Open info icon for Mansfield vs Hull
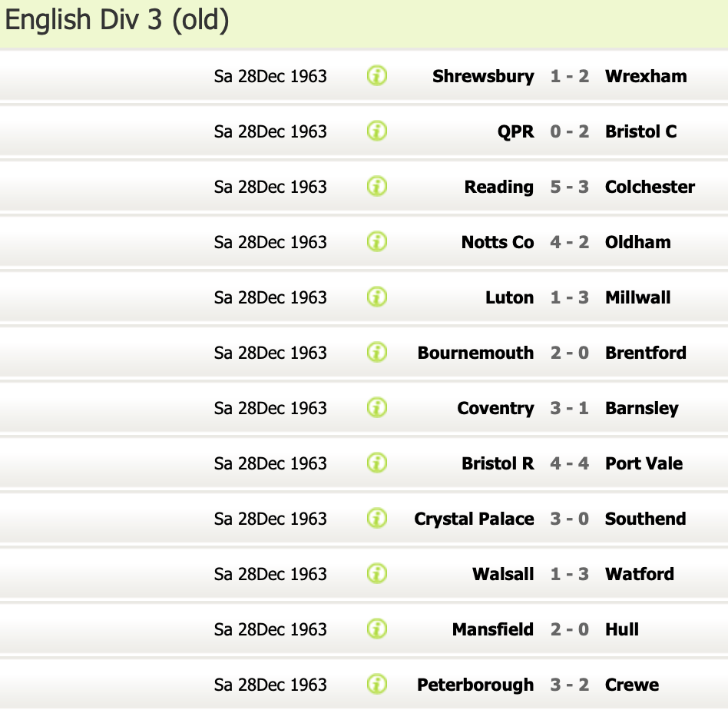 [376, 629]
